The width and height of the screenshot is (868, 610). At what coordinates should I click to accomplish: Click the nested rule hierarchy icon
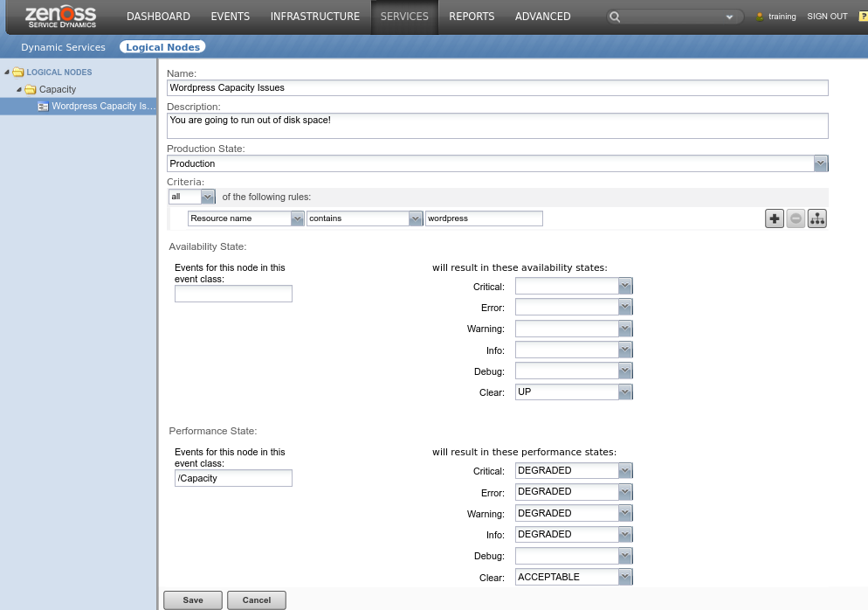tap(817, 218)
